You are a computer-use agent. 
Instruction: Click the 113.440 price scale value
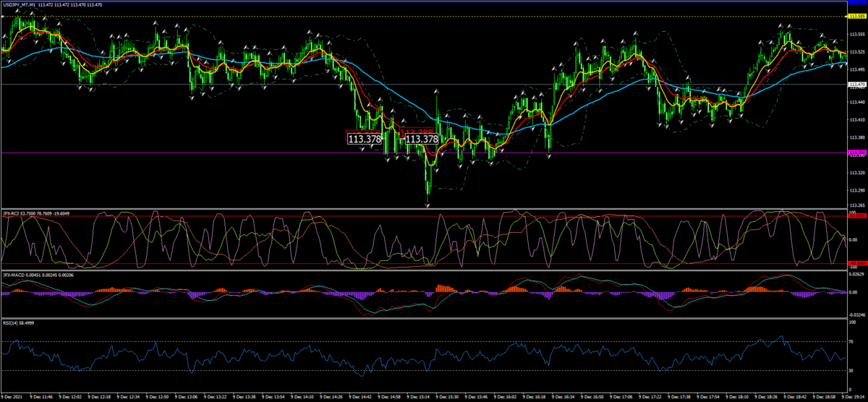(x=856, y=102)
